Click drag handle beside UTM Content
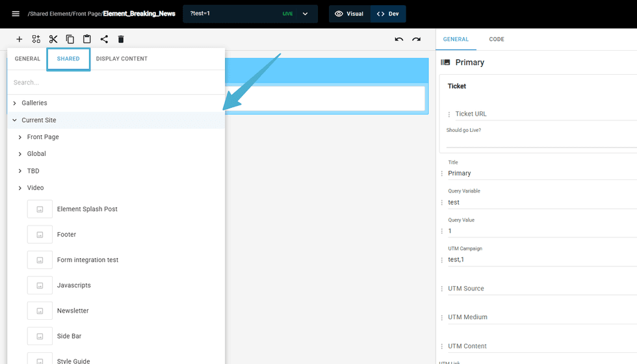The width and height of the screenshot is (637, 364). click(x=442, y=346)
